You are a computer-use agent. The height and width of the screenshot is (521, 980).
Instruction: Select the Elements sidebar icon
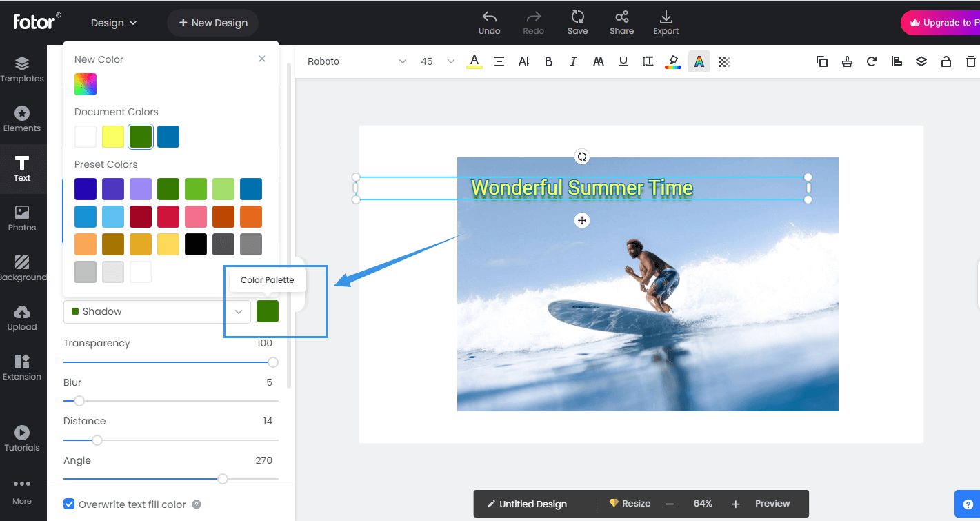(22, 119)
